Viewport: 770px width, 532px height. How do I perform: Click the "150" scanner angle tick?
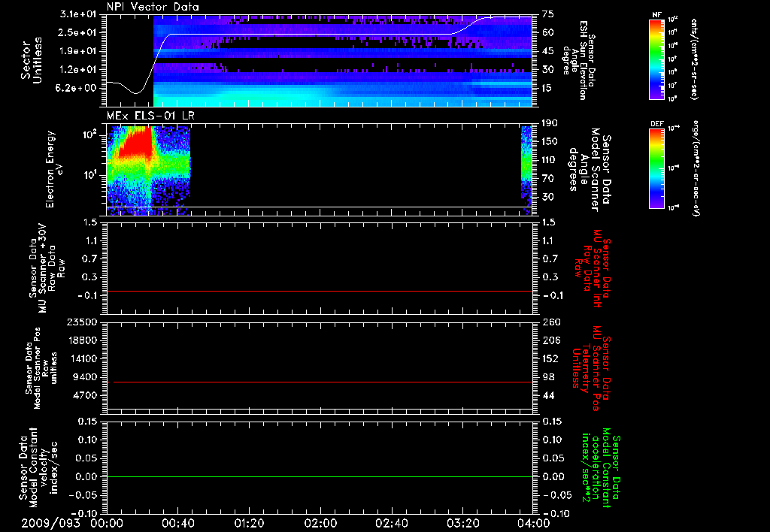pos(550,141)
